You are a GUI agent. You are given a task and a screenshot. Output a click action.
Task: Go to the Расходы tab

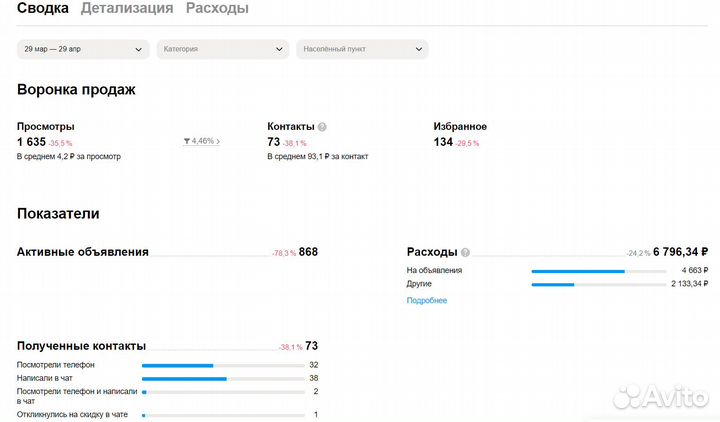coord(217,9)
